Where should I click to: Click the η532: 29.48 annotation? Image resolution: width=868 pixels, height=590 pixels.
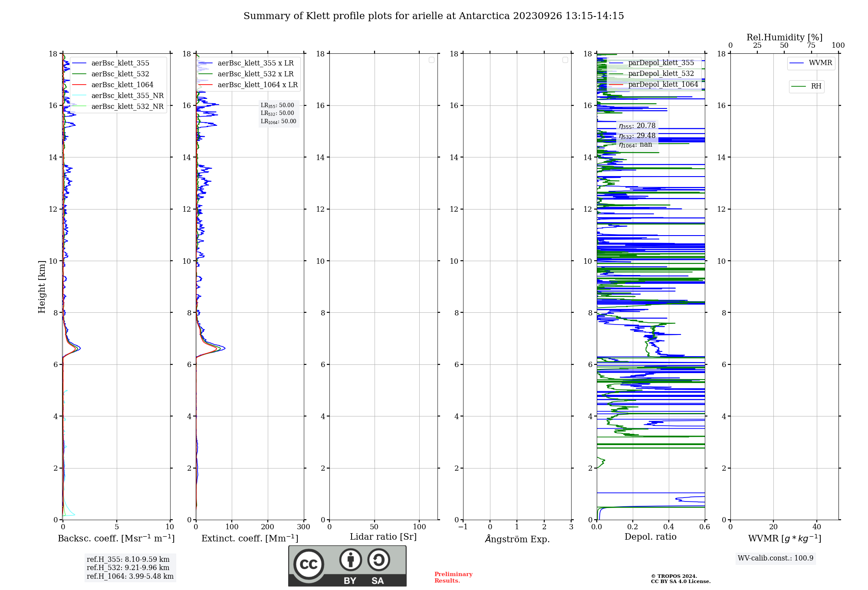pyautogui.click(x=637, y=136)
